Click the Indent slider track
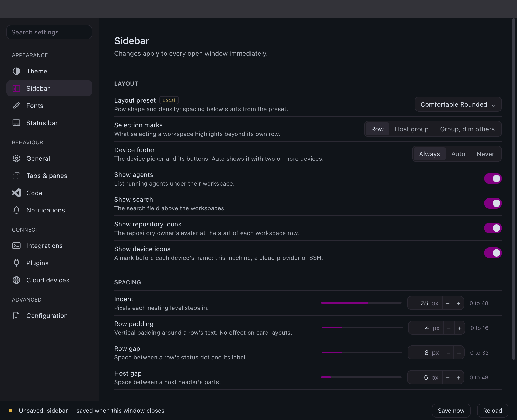Viewport: 517px width, 420px height. click(x=361, y=303)
